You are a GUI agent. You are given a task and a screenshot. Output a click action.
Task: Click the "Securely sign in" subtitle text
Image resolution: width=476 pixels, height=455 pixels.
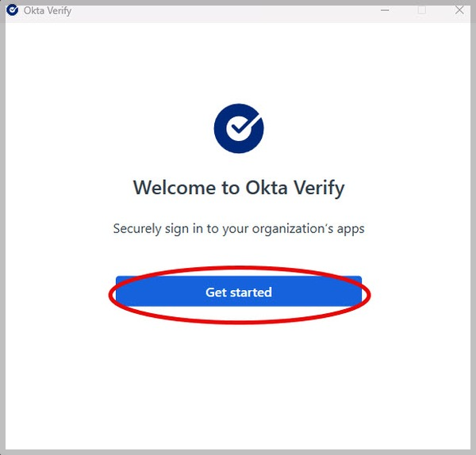click(239, 229)
